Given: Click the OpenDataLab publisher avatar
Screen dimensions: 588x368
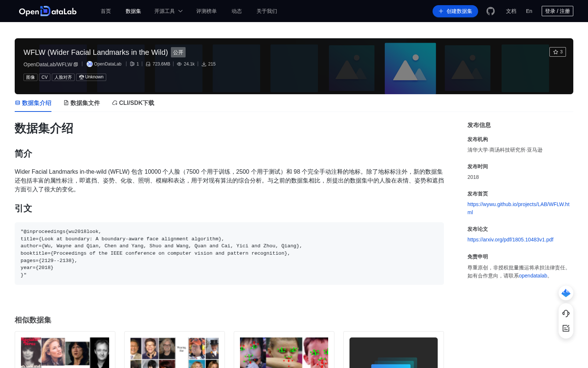Looking at the screenshot, I should pos(89,64).
